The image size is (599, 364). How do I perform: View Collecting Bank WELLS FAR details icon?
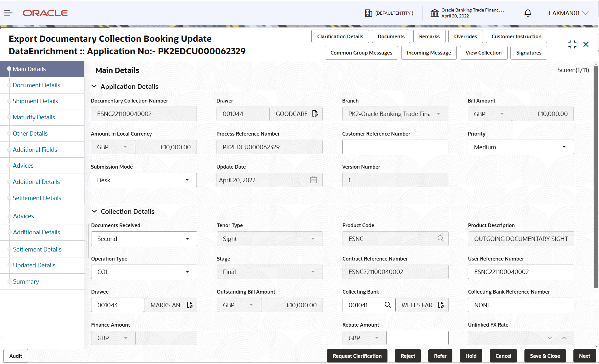coord(441,305)
